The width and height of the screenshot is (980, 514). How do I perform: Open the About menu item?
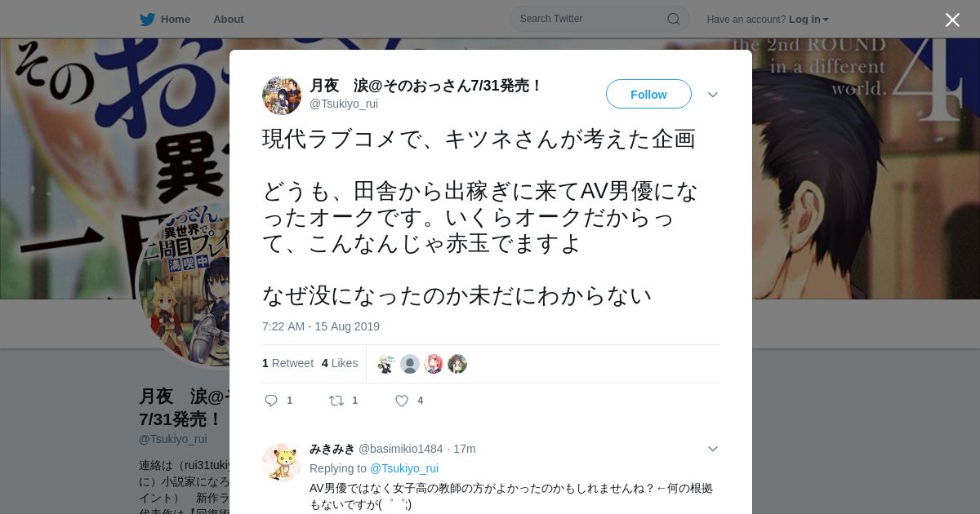(x=229, y=20)
